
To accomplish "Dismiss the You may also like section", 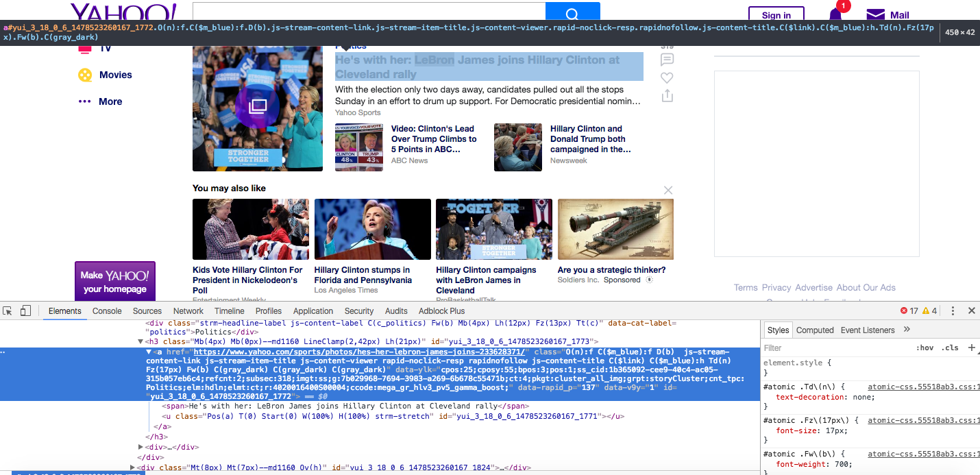I will click(668, 190).
